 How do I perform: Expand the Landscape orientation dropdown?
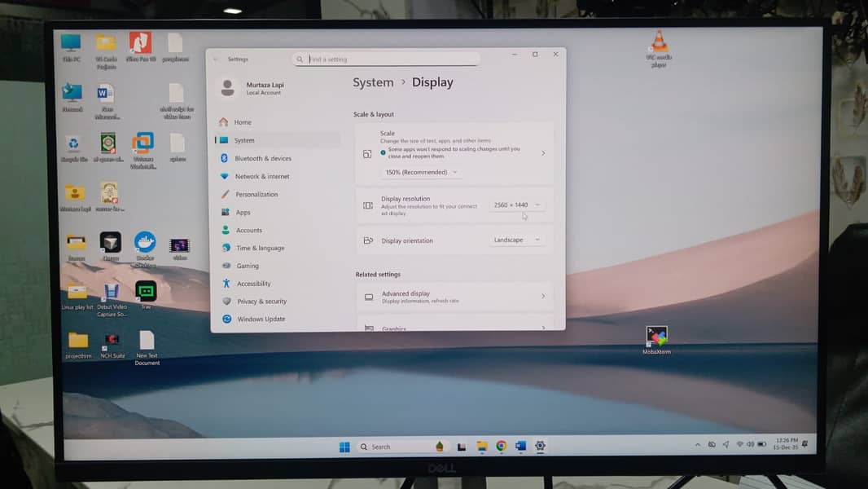517,240
